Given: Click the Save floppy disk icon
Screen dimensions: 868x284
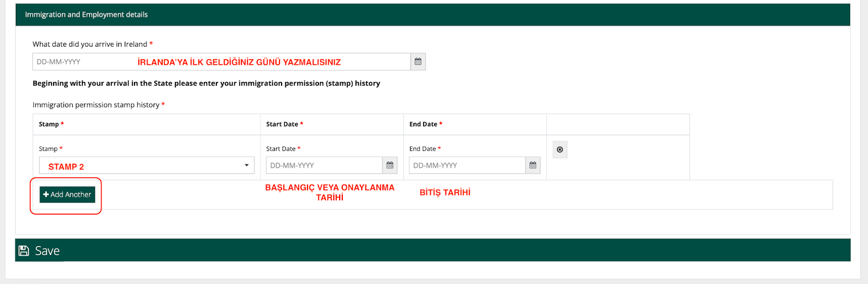Looking at the screenshot, I should (24, 250).
